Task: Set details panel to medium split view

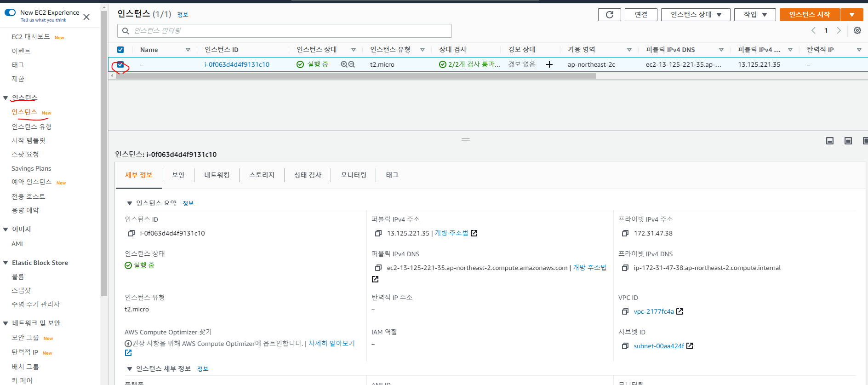Action: [x=848, y=141]
